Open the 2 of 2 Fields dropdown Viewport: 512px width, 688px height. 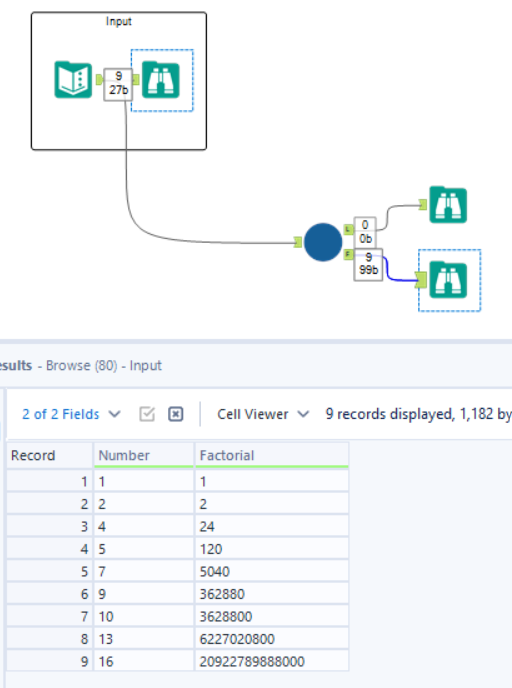71,414
